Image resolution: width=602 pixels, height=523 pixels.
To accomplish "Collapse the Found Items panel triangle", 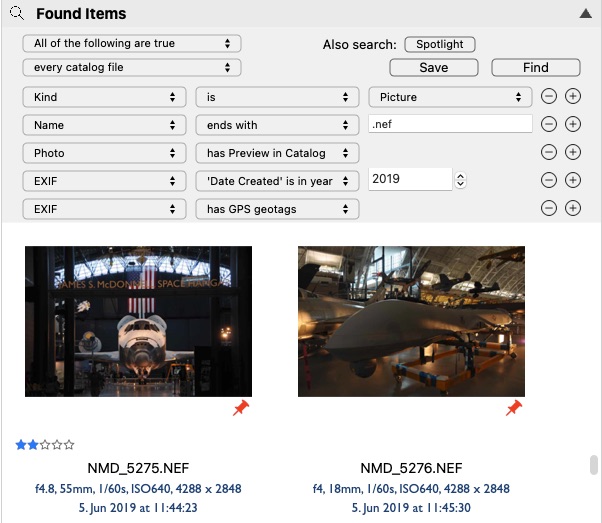I will point(585,14).
